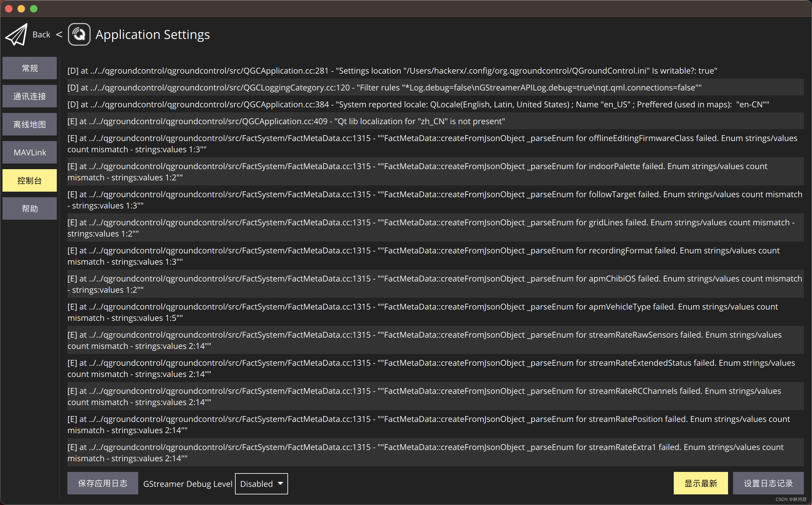Go Back from Application Settings
Screen dimensions: 812x505
(x=41, y=34)
